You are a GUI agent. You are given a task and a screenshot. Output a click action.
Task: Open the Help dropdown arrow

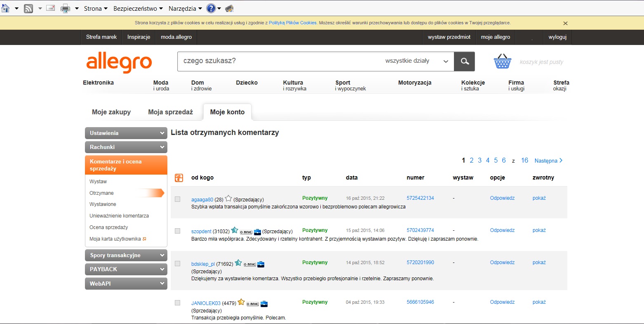point(219,9)
